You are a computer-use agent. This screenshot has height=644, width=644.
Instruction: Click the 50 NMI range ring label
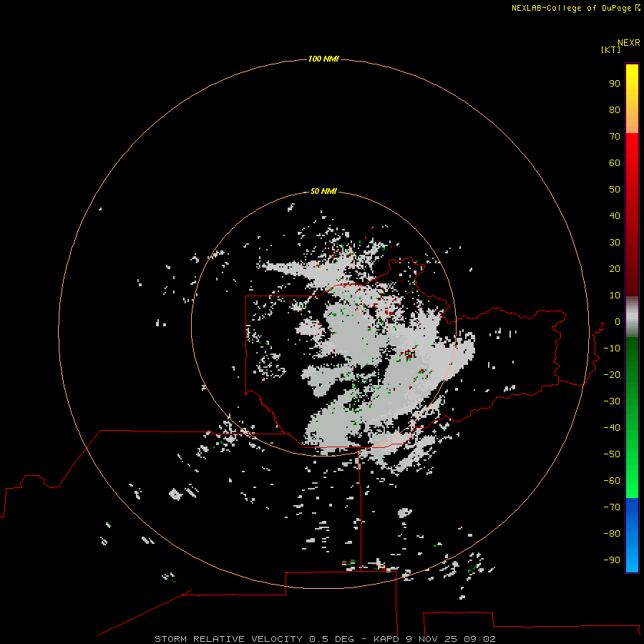point(323,191)
